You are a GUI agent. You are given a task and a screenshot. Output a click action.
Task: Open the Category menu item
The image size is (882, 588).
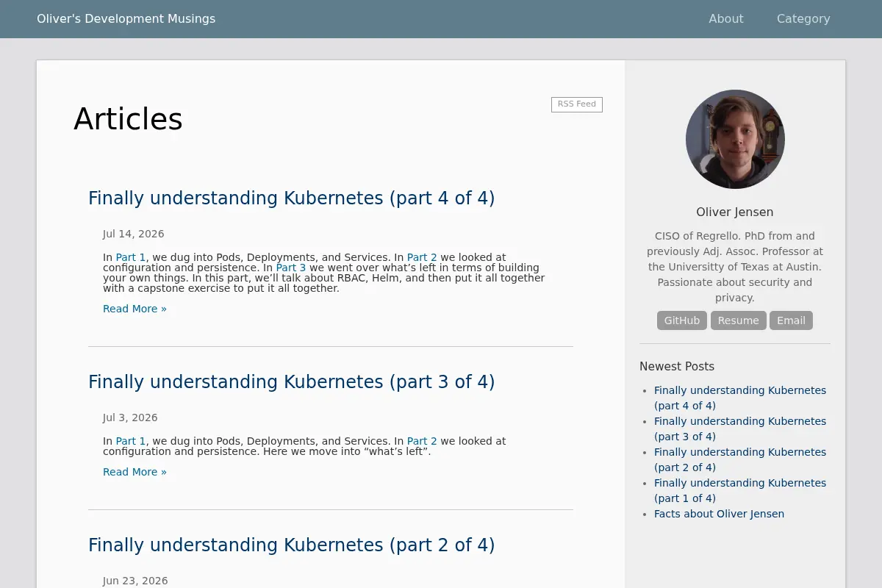[x=803, y=19]
